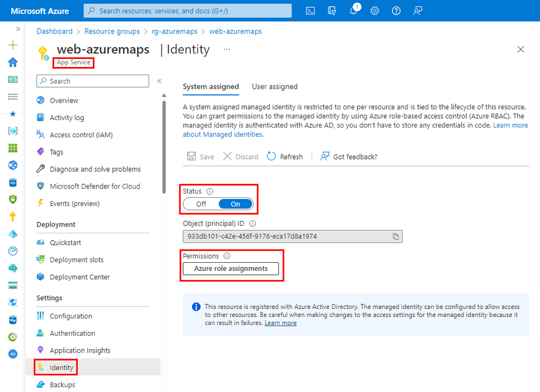Open the more options ellipsis beside Identity
Image resolution: width=540 pixels, height=392 pixels.
point(226,49)
